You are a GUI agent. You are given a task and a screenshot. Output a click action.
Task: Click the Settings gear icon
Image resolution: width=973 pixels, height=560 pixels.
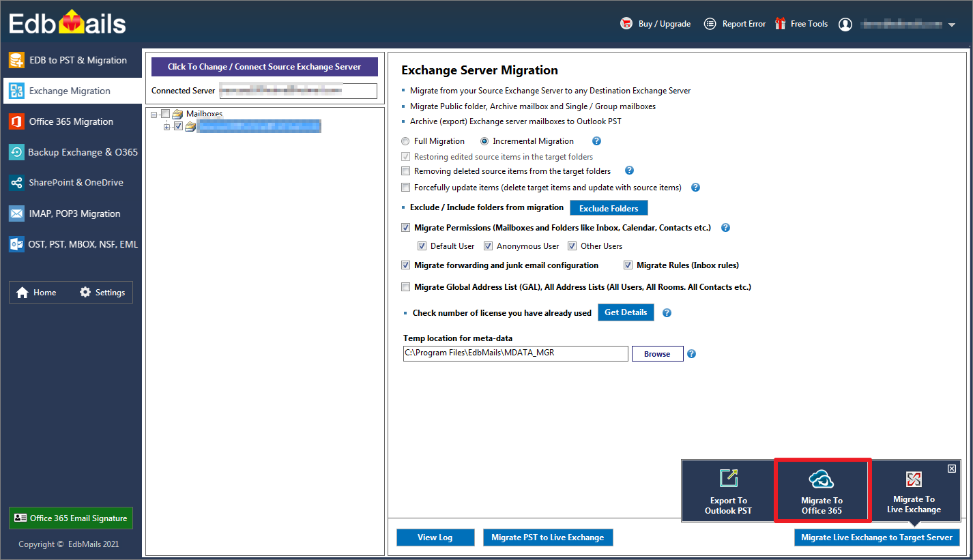coord(85,292)
